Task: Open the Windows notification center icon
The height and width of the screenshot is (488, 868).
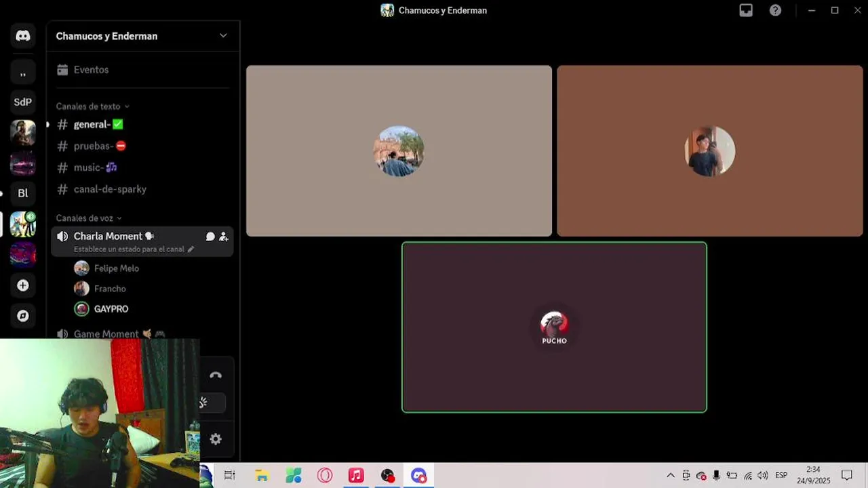Action: click(x=847, y=475)
